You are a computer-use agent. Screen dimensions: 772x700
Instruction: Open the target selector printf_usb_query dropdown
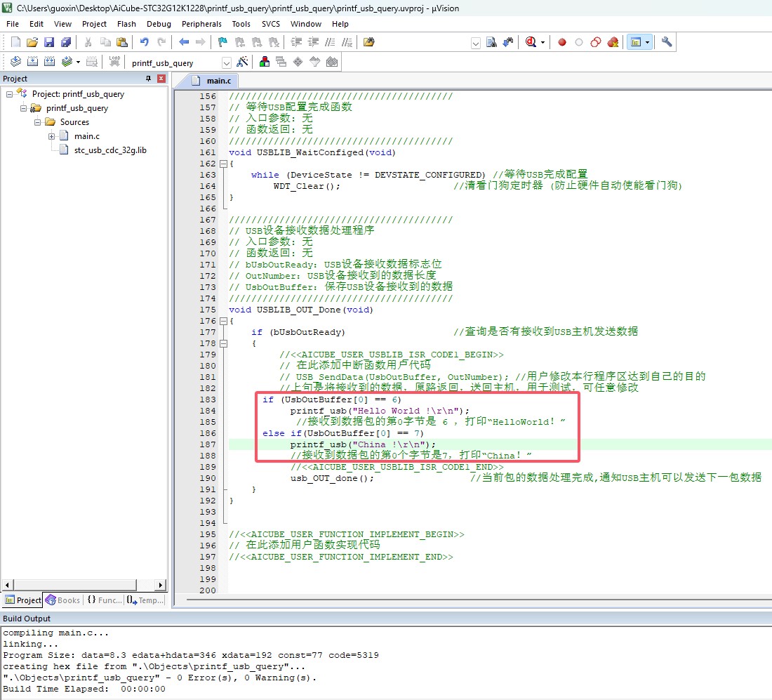227,63
